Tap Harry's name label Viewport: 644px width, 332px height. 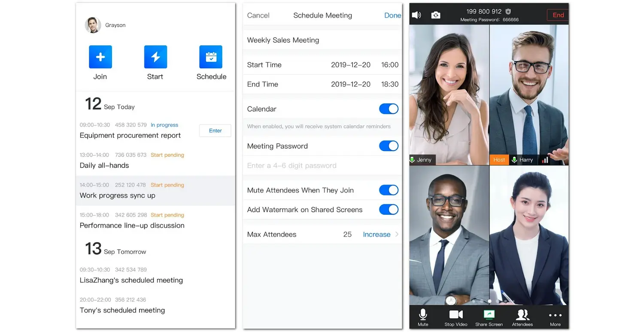point(526,160)
